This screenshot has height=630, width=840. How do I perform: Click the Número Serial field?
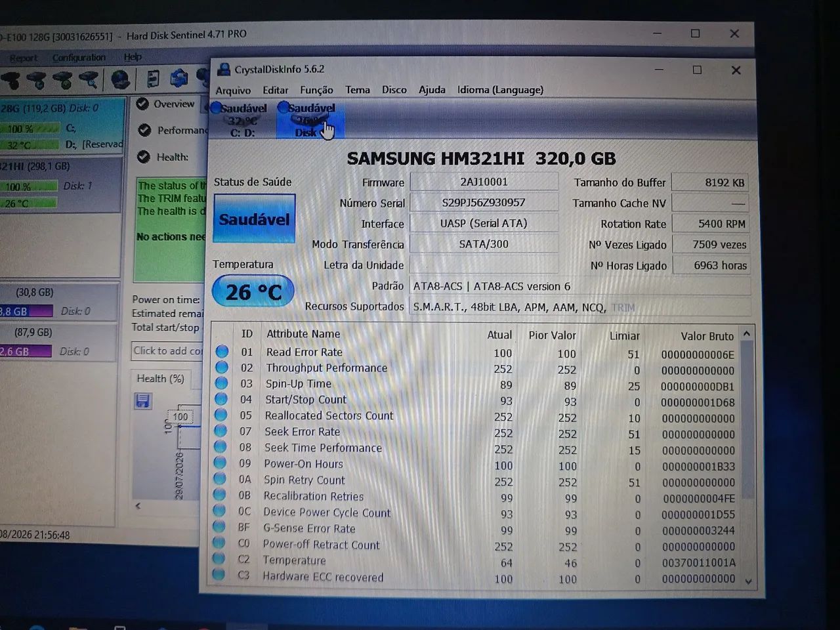pyautogui.click(x=484, y=203)
